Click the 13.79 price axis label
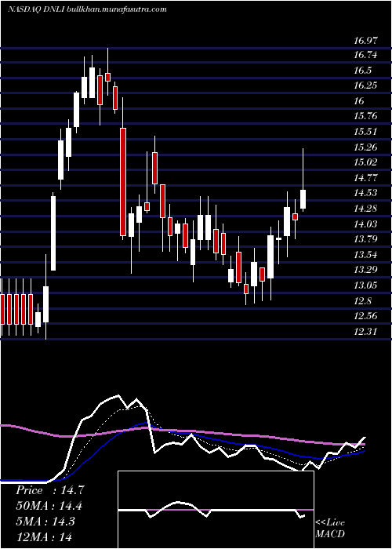Screen dimensions: 392x549 point(365,239)
